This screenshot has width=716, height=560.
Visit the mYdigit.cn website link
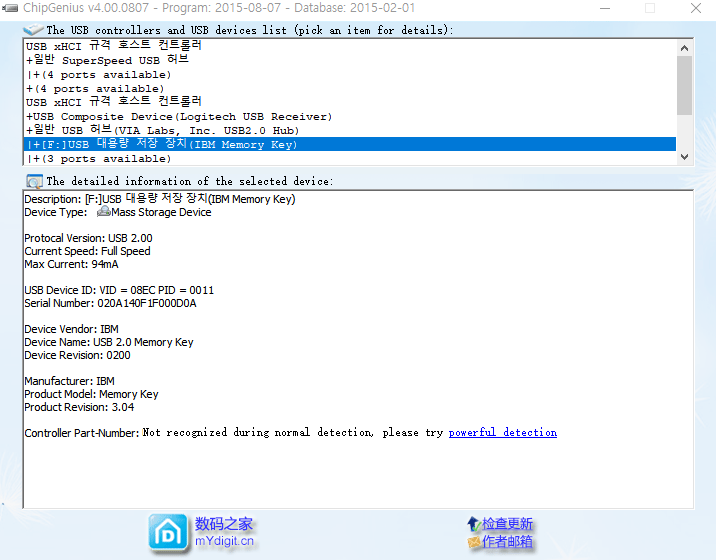point(224,541)
